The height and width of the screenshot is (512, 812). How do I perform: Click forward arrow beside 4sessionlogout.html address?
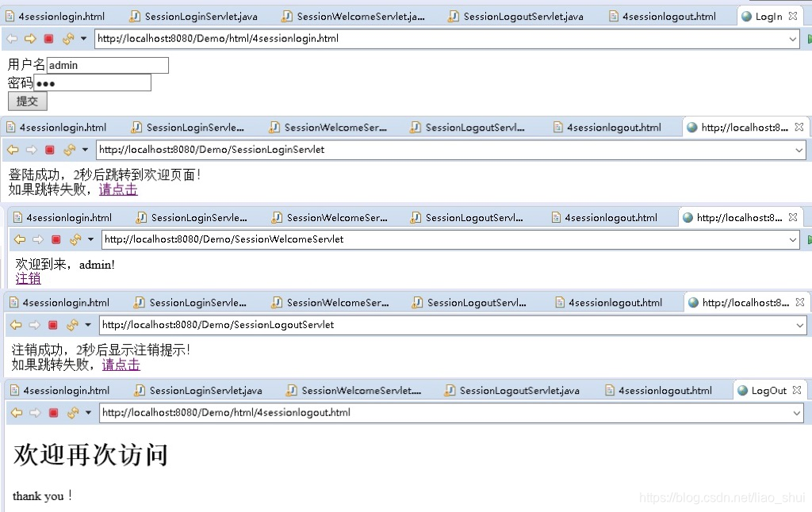tap(35, 413)
